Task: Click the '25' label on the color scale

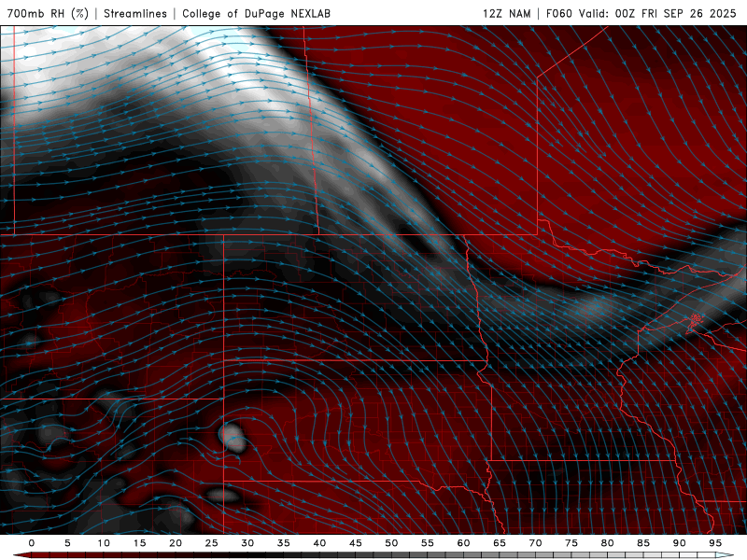Action: pyautogui.click(x=212, y=543)
